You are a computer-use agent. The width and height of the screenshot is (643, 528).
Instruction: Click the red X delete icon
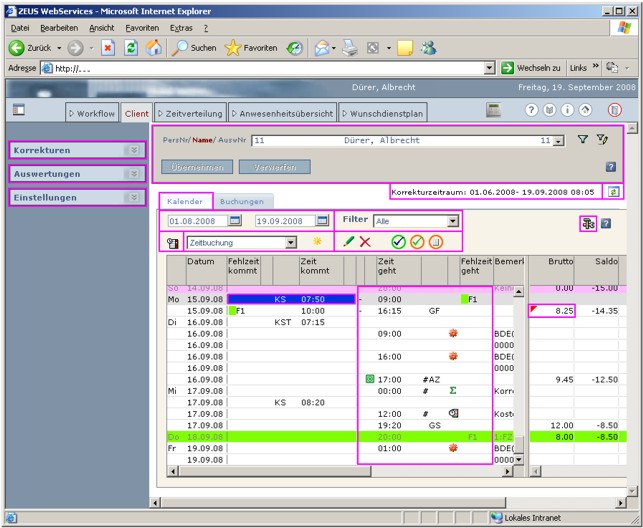(x=365, y=242)
